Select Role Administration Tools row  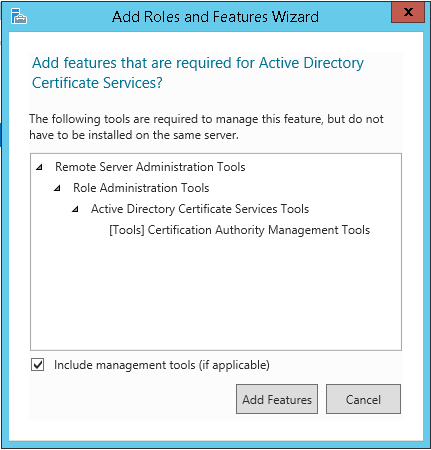click(141, 188)
